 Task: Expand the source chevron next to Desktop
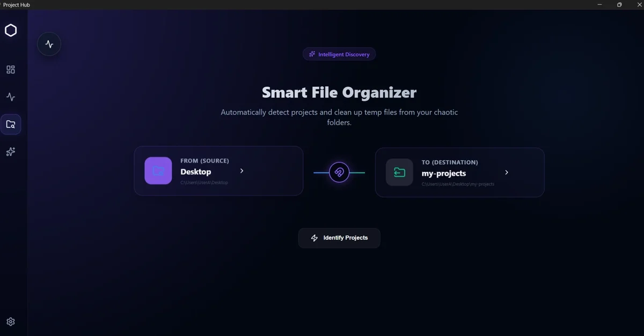tap(242, 171)
